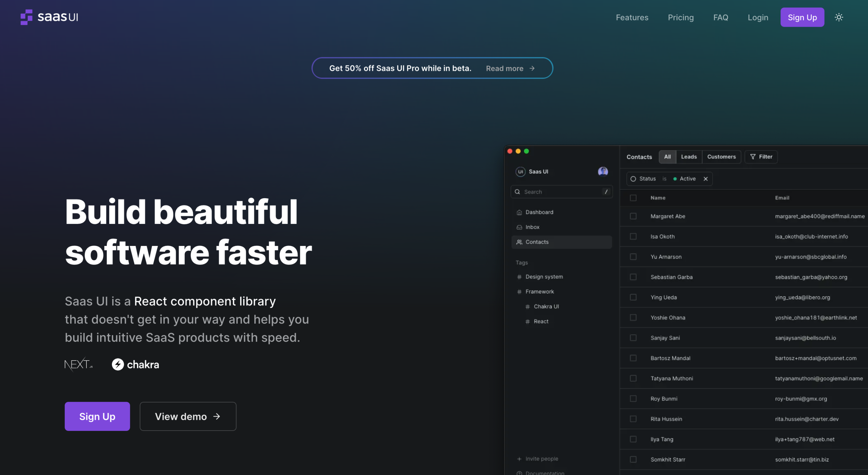
Task: Remove the Status is Active filter
Action: pyautogui.click(x=706, y=179)
